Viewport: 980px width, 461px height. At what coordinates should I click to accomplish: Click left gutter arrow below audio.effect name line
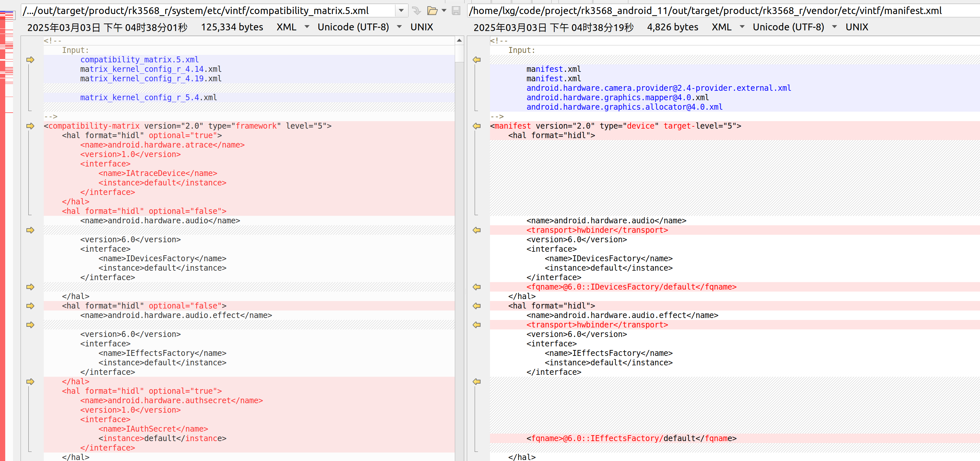pyautogui.click(x=30, y=325)
